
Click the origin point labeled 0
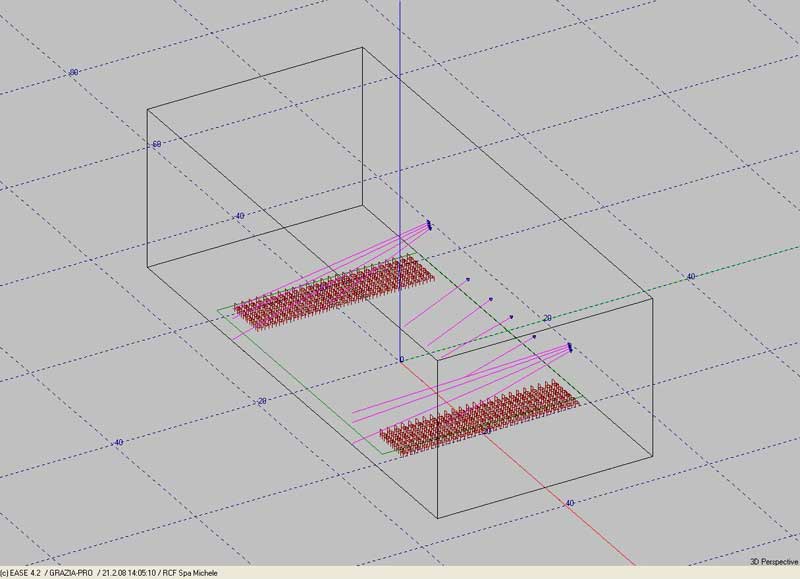pyautogui.click(x=401, y=358)
